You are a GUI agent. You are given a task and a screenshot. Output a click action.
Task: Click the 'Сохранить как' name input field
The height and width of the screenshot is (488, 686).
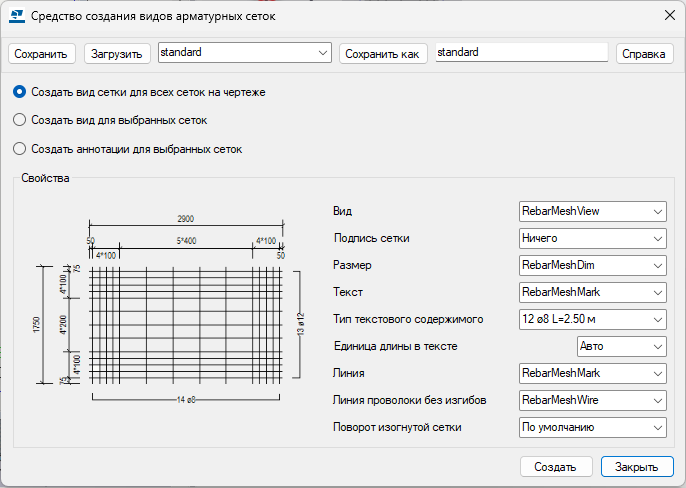tap(521, 52)
